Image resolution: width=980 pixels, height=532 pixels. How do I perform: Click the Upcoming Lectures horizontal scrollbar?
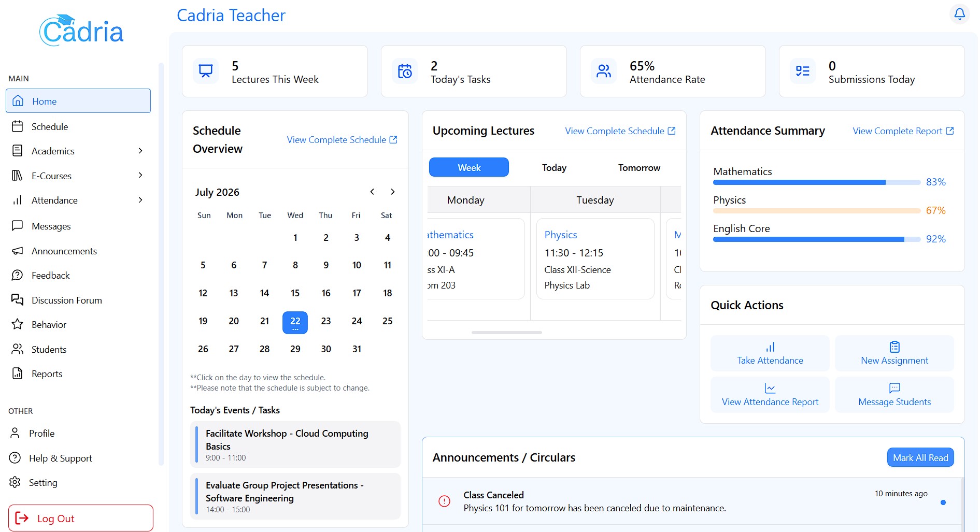pyautogui.click(x=507, y=333)
